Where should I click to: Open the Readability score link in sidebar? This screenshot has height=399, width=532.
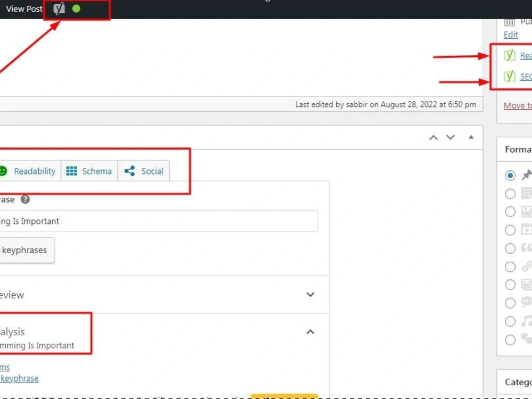[526, 56]
